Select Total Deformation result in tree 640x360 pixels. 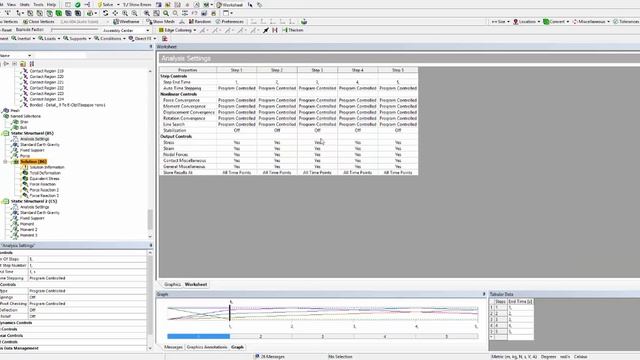[45, 173]
